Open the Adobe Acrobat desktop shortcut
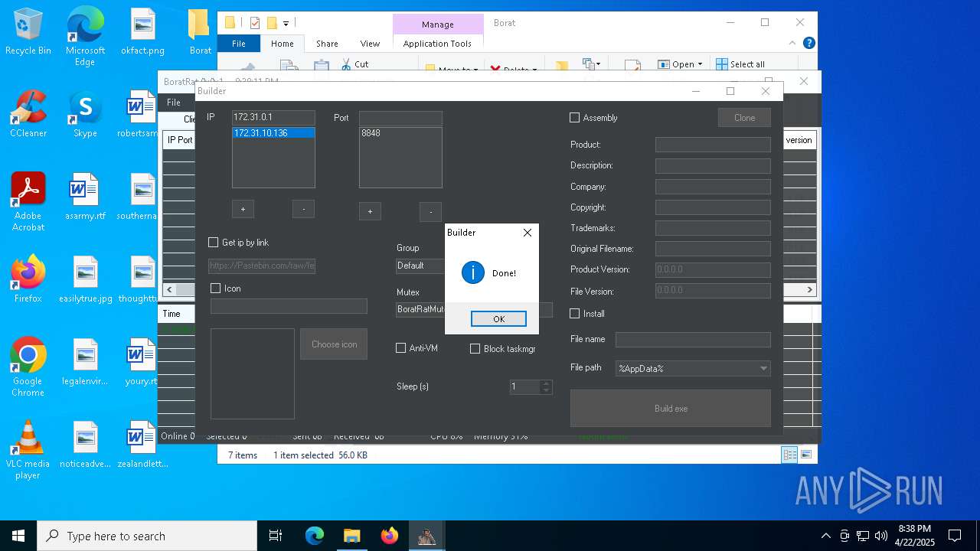The height and width of the screenshot is (551, 980). click(x=28, y=202)
